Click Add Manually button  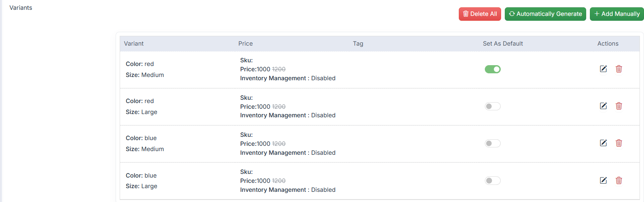pos(617,14)
